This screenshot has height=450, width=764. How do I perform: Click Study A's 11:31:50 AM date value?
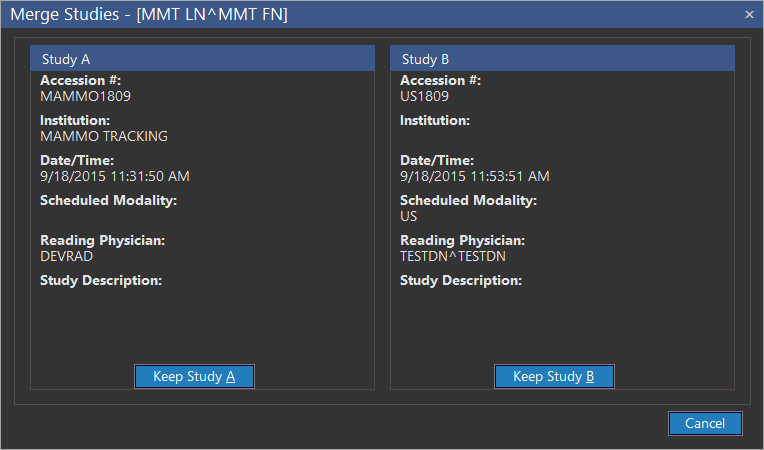tap(115, 176)
